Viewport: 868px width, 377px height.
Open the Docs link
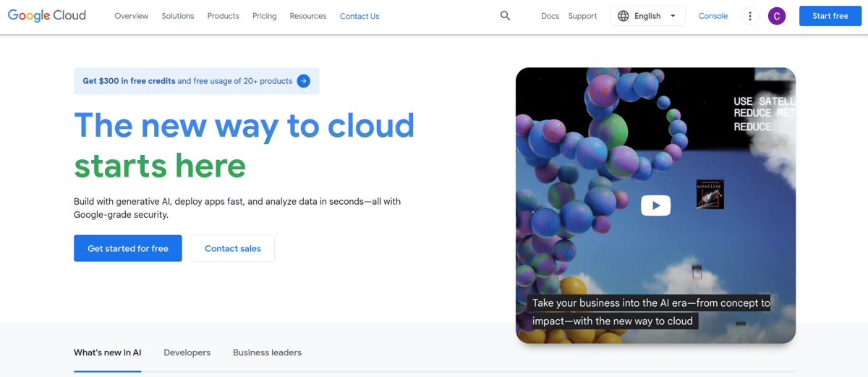click(550, 16)
